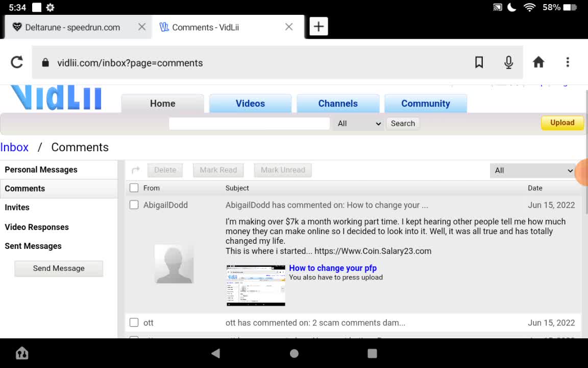Click the Jun 15, 2022 date on AbigailDodd row
588x368 pixels.
pos(551,205)
